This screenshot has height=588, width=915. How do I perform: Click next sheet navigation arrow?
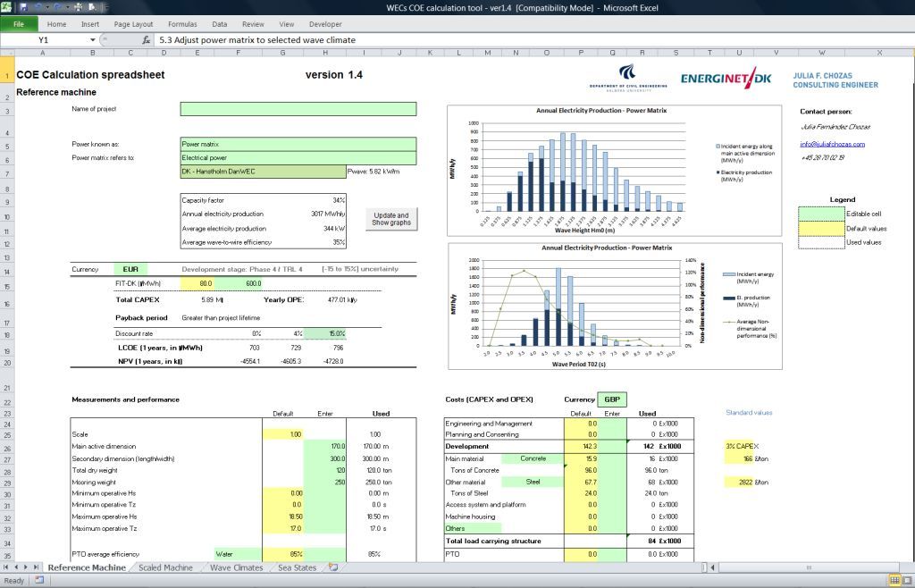(26, 567)
